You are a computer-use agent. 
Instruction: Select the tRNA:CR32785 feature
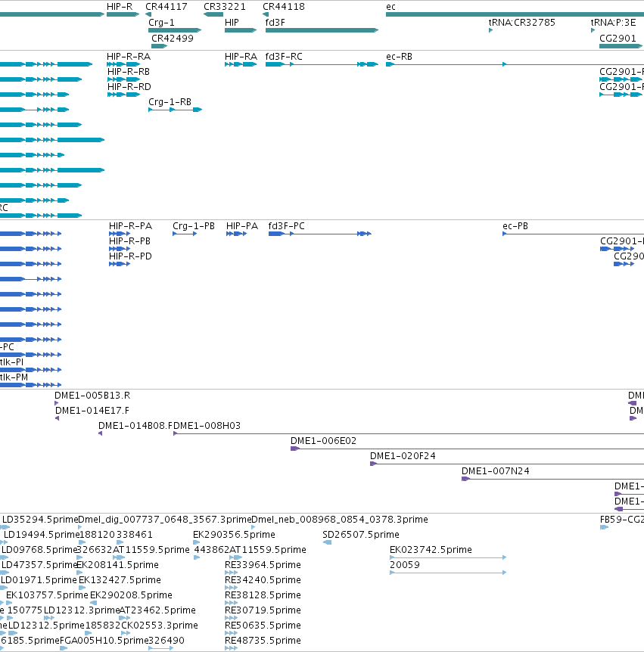(491, 30)
